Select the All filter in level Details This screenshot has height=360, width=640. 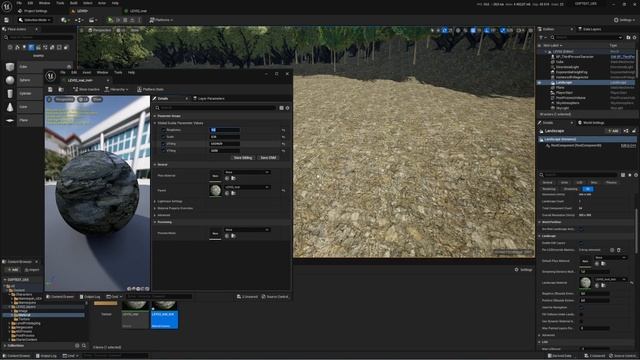[x=587, y=189]
